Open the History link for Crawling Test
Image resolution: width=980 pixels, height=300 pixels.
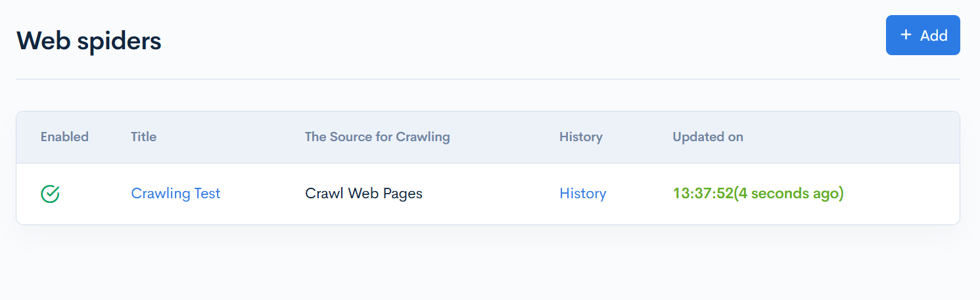pos(582,194)
